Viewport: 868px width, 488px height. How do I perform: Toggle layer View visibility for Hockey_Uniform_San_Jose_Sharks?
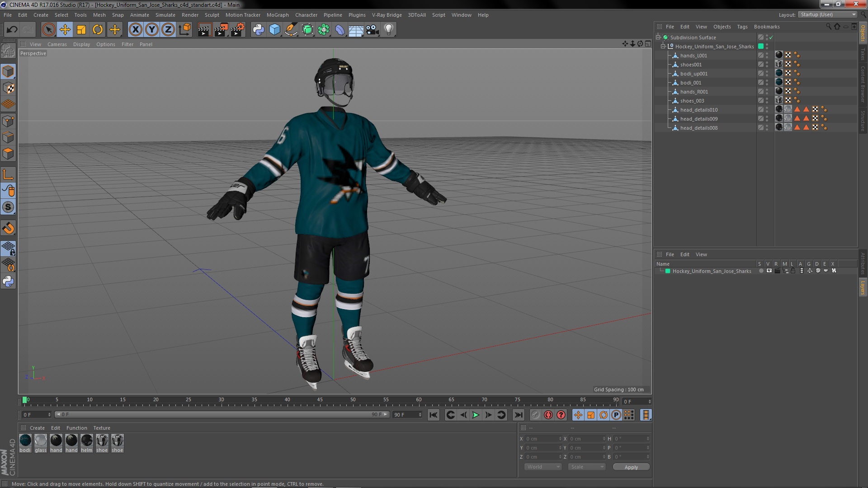tap(769, 271)
